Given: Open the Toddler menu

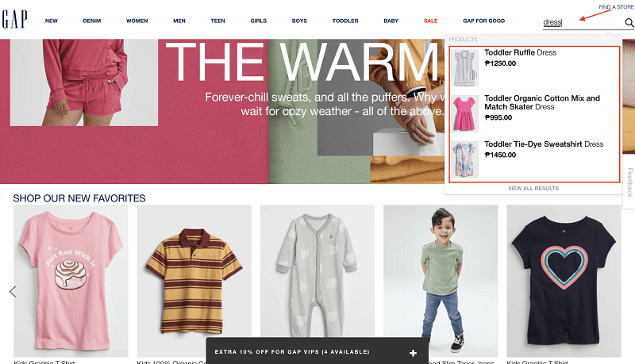Looking at the screenshot, I should click(345, 21).
